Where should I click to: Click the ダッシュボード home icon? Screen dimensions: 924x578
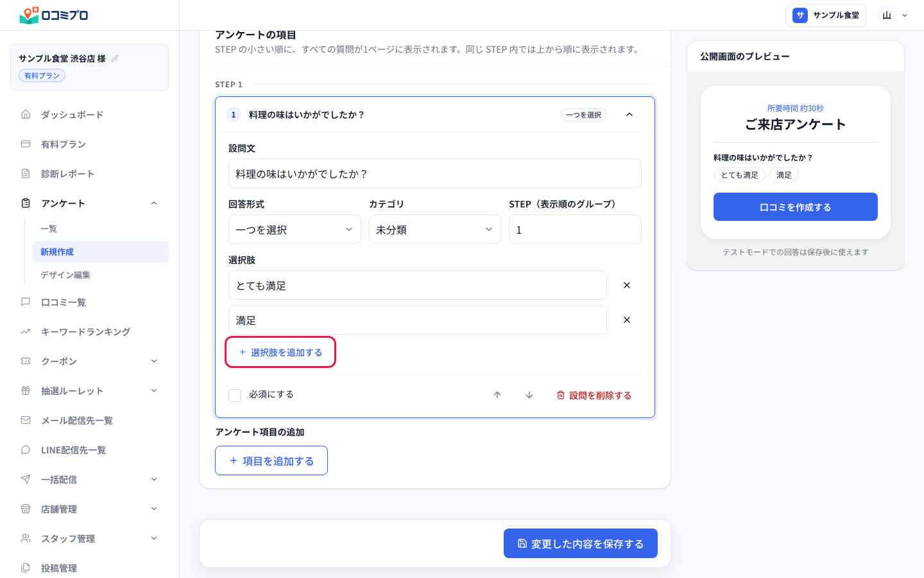[26, 114]
